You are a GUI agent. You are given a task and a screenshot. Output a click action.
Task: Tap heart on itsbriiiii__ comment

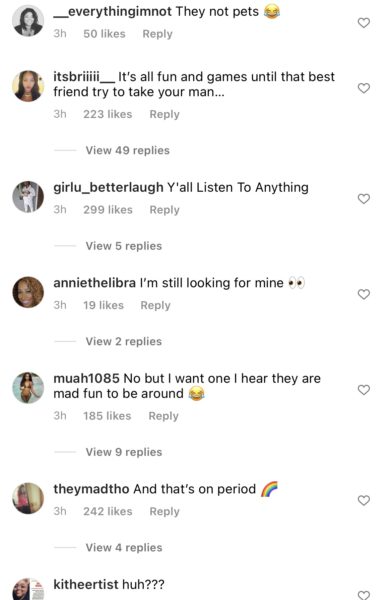(x=364, y=88)
